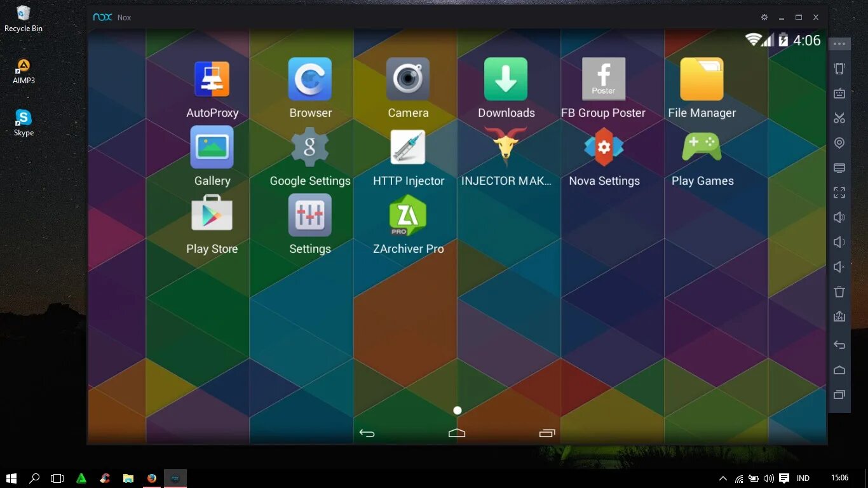Click the 15:06 taskbar clock
The height and width of the screenshot is (488, 868).
839,478
